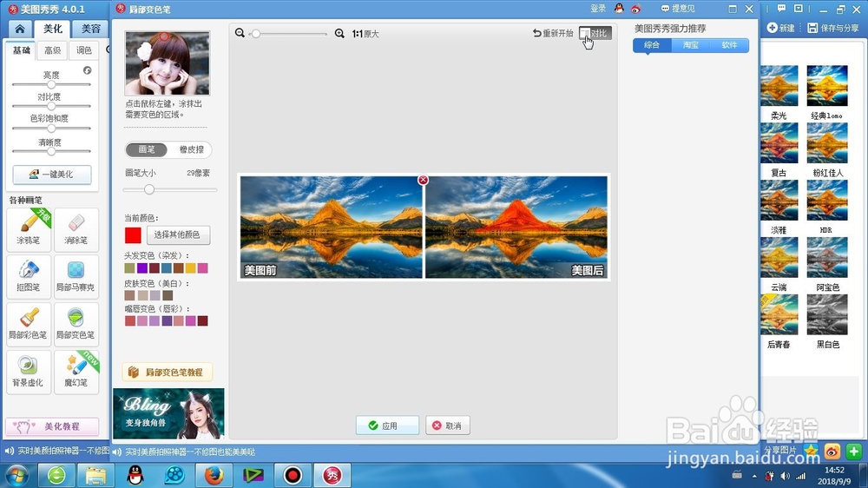Click the Bling 变身独角兽 ad banner
The height and width of the screenshot is (488, 868).
tap(169, 414)
